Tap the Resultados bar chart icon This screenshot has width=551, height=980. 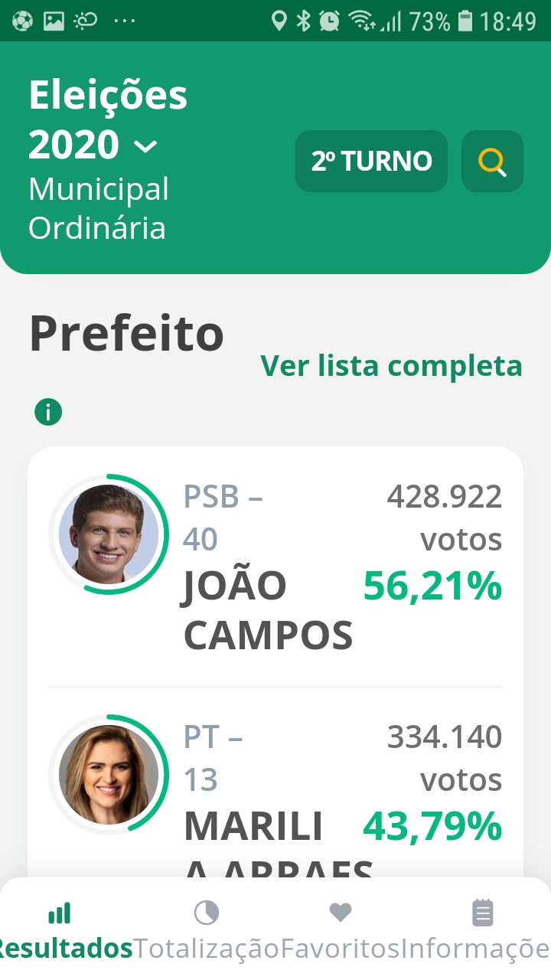point(59,913)
